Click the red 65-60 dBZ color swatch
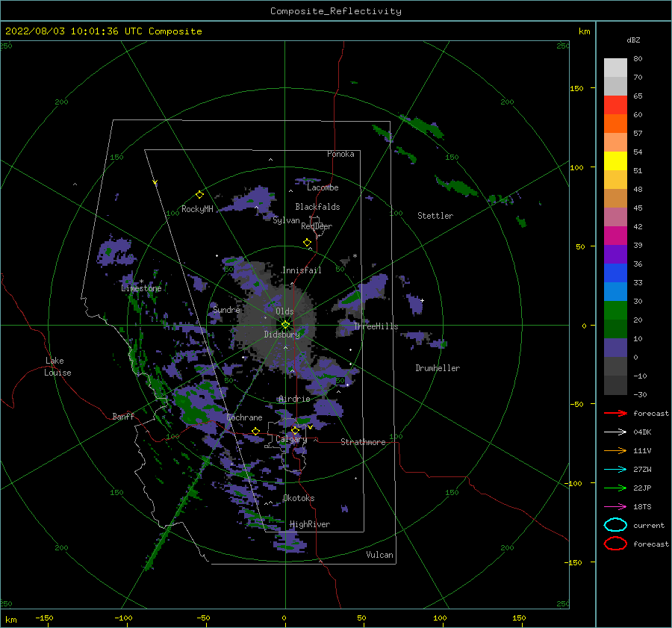 coord(615,105)
